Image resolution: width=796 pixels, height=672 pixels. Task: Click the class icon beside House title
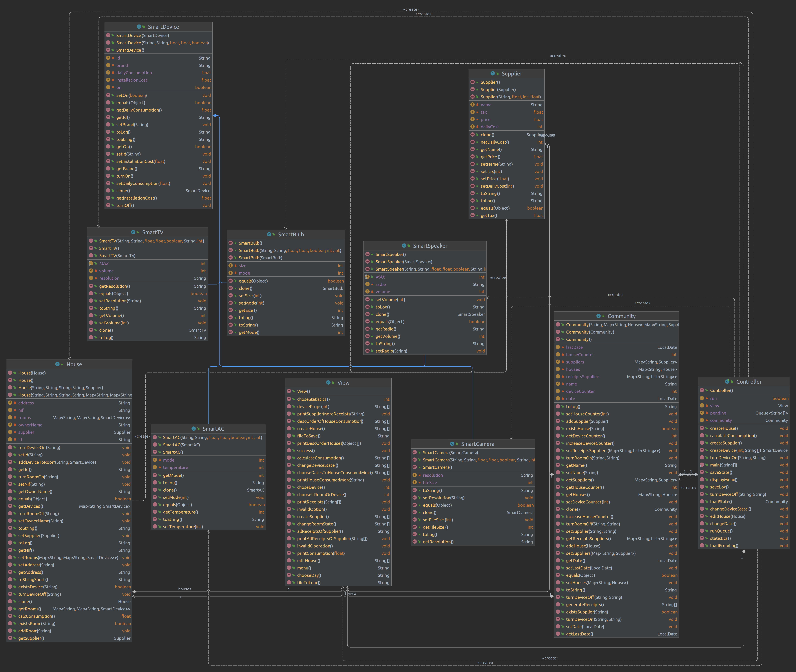coord(57,364)
